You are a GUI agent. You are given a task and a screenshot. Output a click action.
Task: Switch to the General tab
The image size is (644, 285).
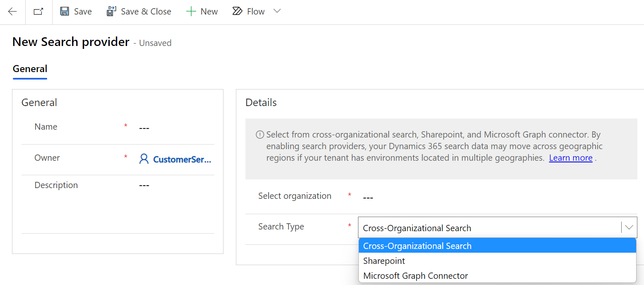[30, 69]
